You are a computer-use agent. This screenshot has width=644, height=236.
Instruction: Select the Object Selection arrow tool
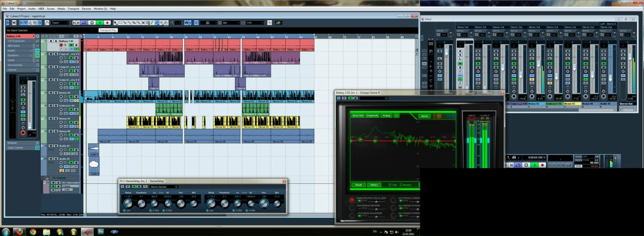point(115,23)
